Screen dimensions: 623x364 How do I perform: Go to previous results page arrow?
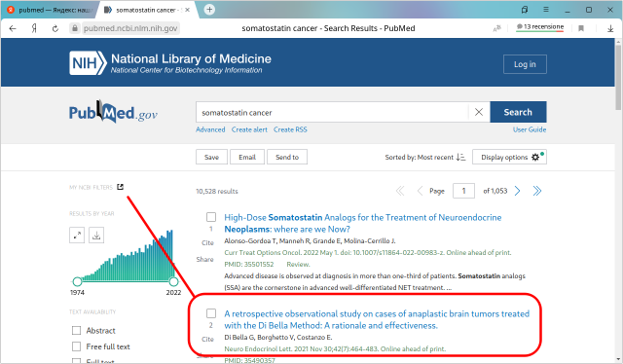(420, 191)
